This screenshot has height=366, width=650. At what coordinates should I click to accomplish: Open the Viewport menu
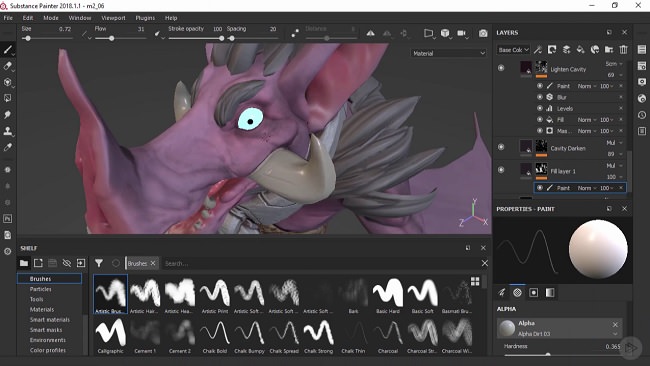click(x=113, y=18)
